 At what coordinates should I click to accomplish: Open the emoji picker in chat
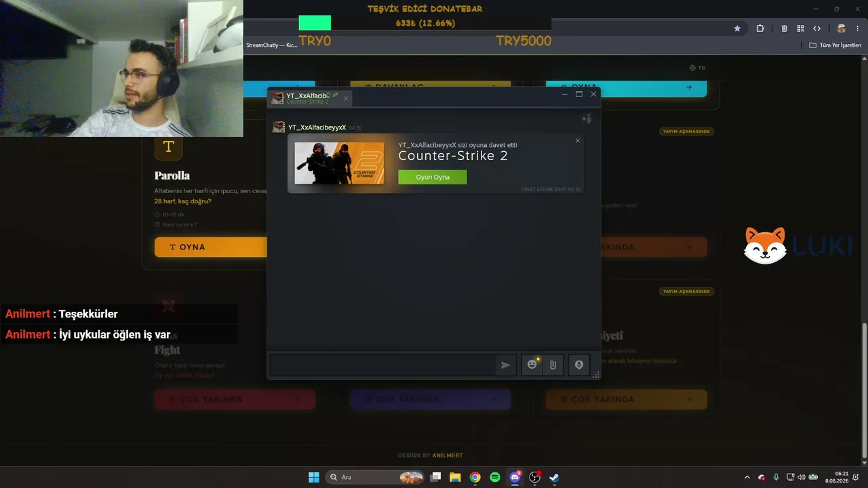(532, 365)
